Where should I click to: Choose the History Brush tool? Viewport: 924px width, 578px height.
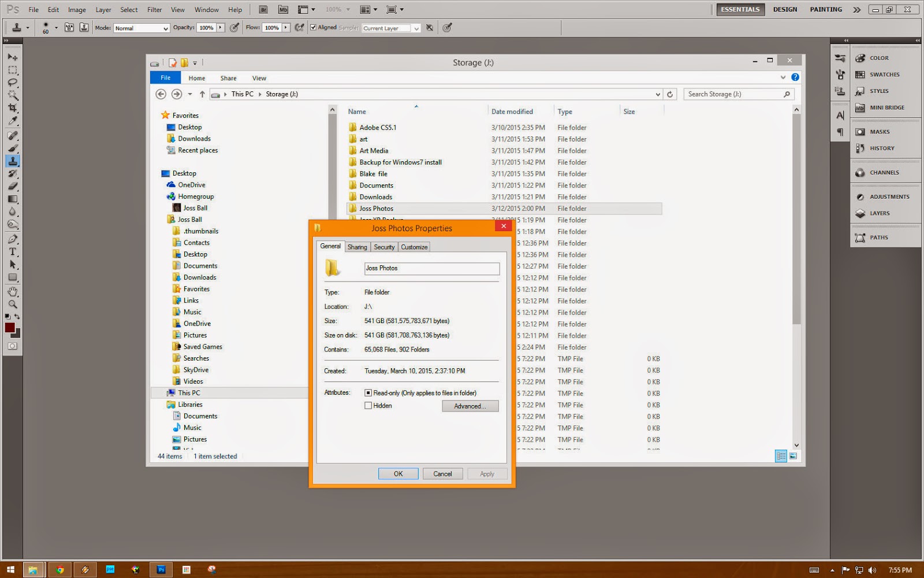(x=12, y=174)
